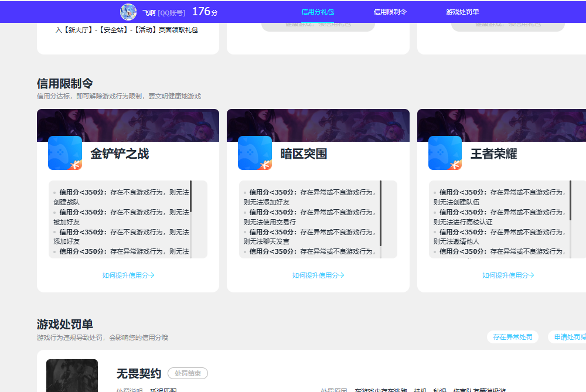
Task: Click the 金铲铲之战 card title
Action: tap(120, 154)
